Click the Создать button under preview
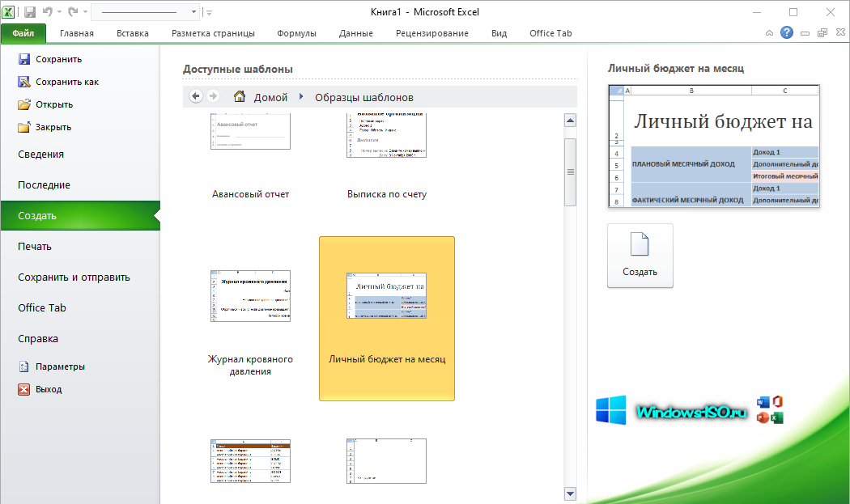Image resolution: width=850 pixels, height=504 pixels. pyautogui.click(x=640, y=256)
